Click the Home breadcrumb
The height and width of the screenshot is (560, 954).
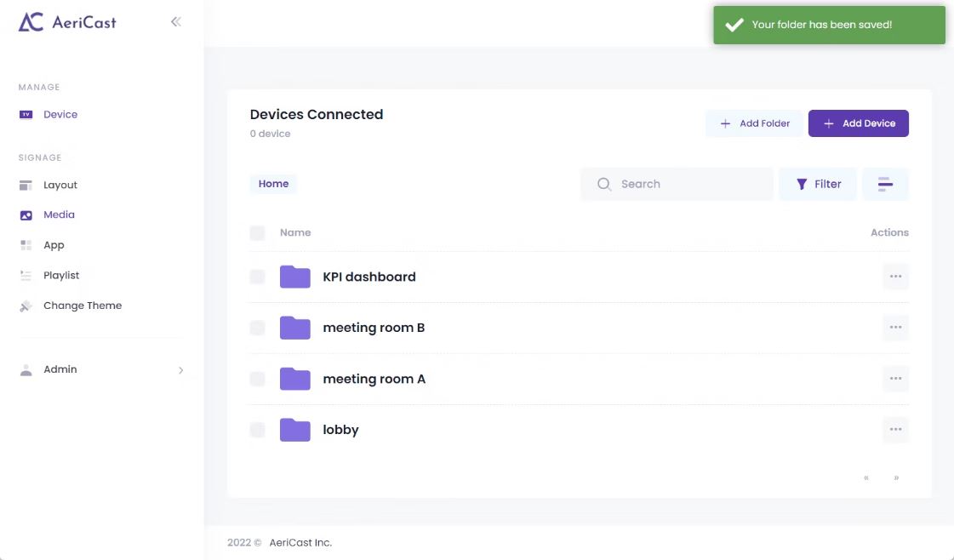[273, 184]
